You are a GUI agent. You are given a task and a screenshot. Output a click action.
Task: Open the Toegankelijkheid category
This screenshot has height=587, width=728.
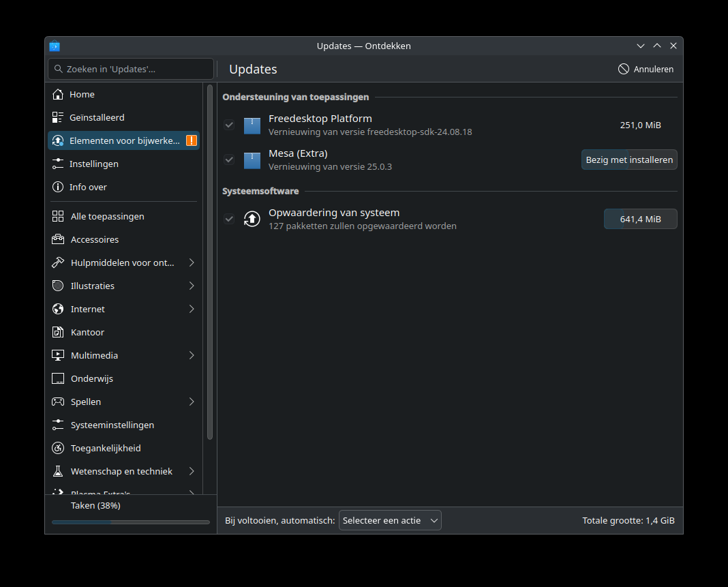point(123,449)
